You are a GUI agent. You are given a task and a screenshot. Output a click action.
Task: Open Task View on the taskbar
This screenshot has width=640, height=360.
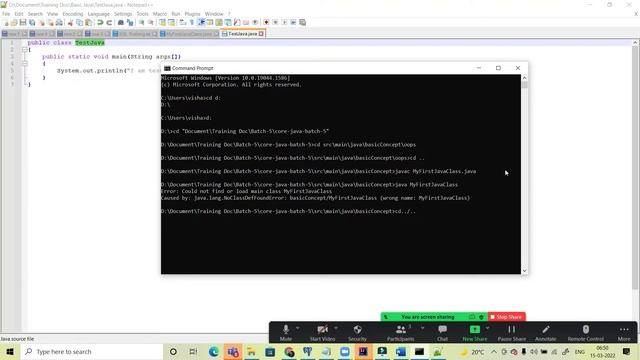click(x=193, y=352)
